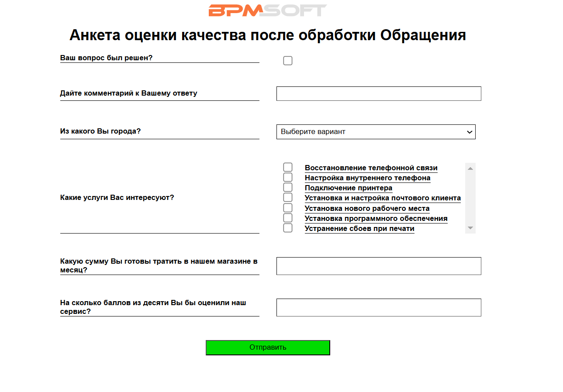563x392 pixels.
Task: Tick checkbox for 'Установка программного обеспечения'
Action: click(x=287, y=217)
